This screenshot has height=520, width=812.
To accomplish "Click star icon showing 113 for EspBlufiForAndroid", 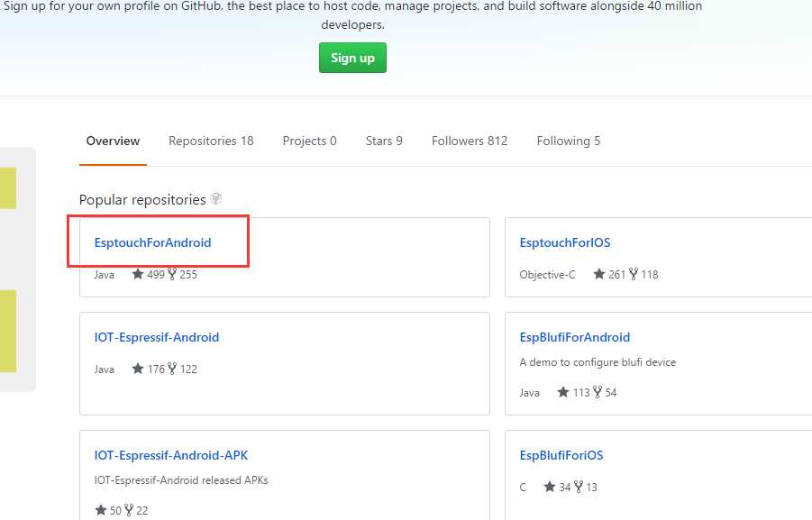I will coord(563,392).
